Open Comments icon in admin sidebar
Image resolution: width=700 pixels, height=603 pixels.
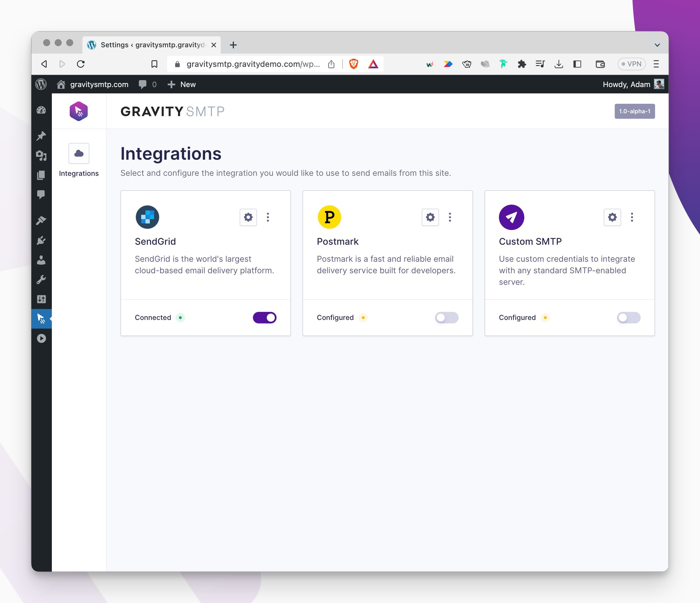tap(41, 195)
